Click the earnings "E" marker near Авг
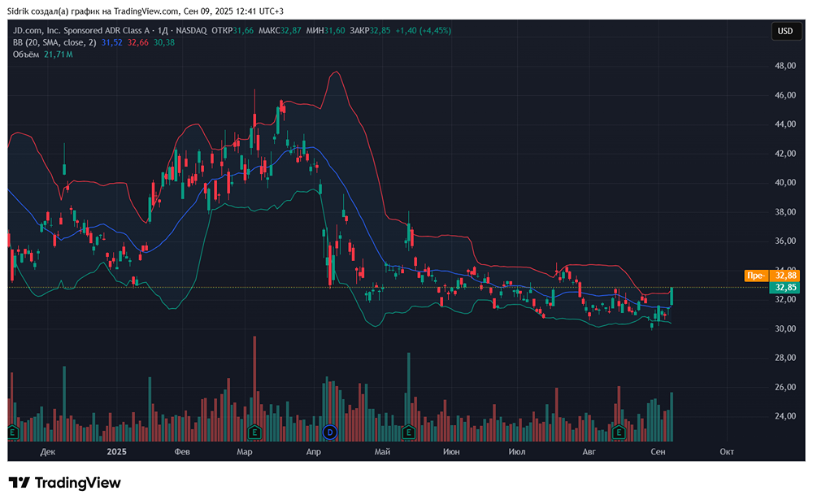The width and height of the screenshot is (813, 504). 618,431
